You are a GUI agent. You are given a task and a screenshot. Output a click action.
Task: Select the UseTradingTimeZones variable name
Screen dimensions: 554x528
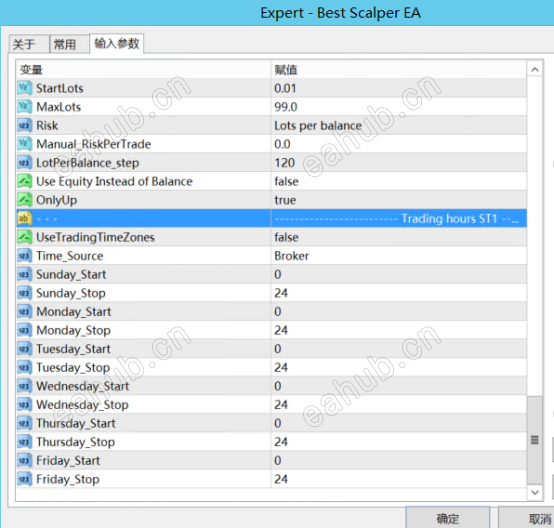[95, 237]
